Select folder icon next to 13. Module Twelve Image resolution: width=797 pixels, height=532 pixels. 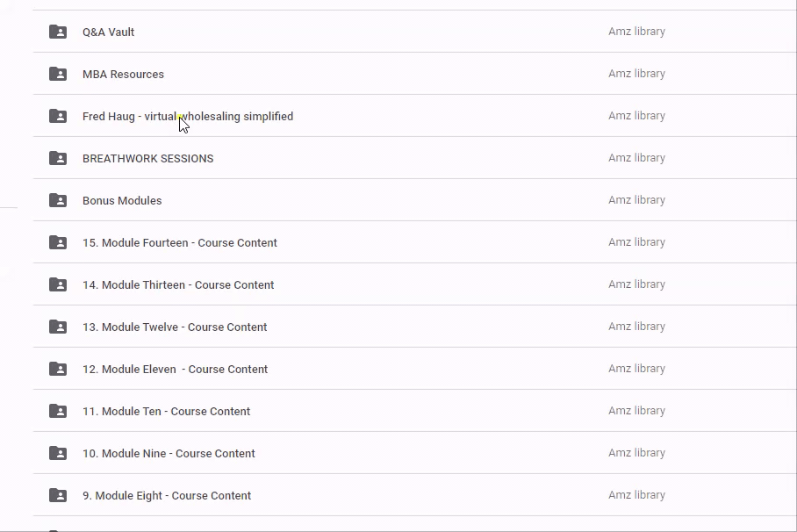pyautogui.click(x=58, y=327)
